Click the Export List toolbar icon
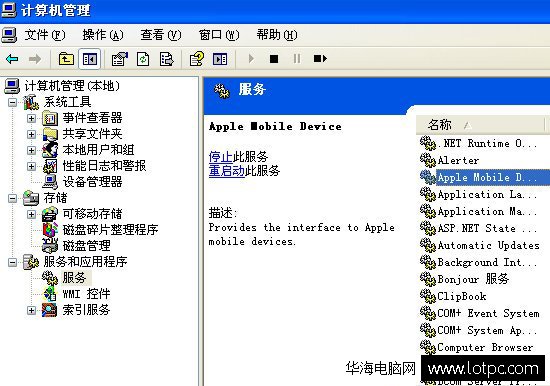Image resolution: width=550 pixels, height=386 pixels. coord(166,59)
